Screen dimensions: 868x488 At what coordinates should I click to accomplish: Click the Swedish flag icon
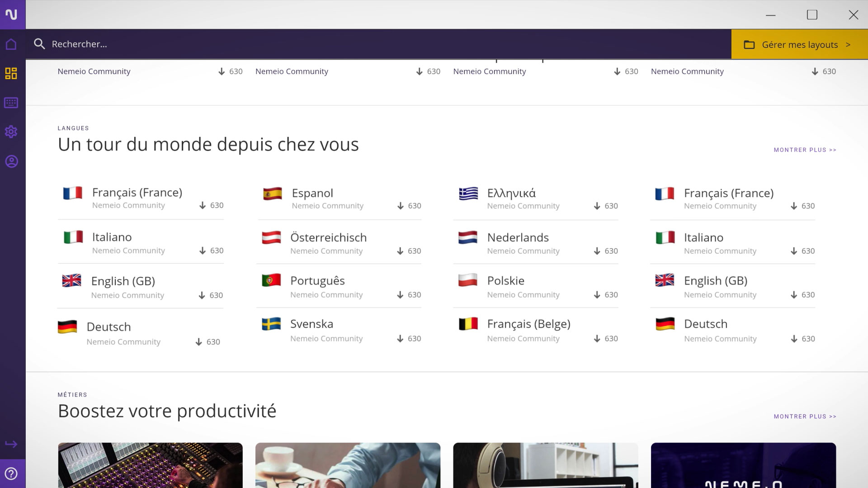point(271,324)
